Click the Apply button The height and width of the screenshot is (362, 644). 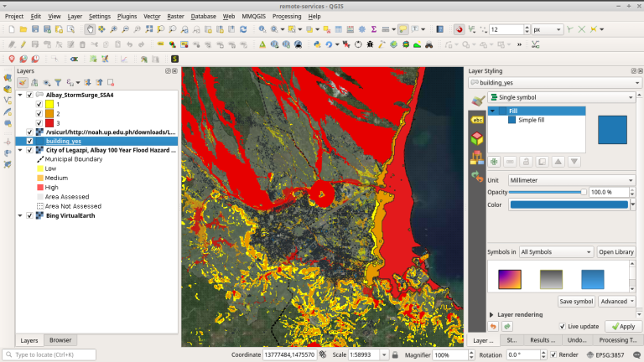[x=623, y=326]
